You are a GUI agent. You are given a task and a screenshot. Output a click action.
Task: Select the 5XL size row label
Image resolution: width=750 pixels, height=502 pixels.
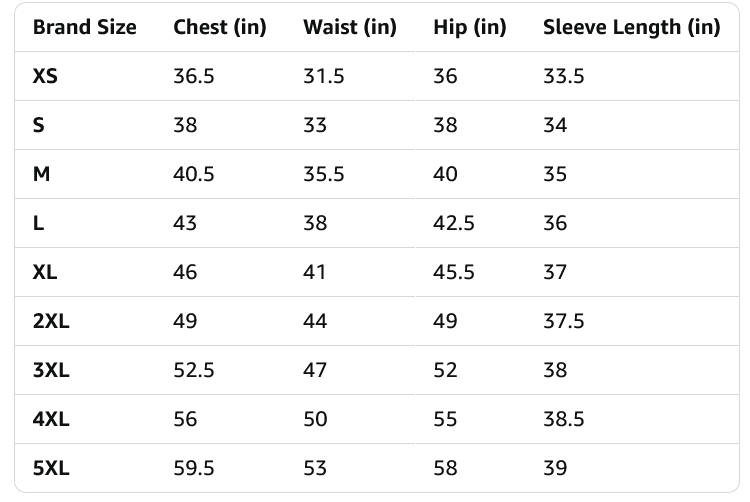pyautogui.click(x=51, y=468)
